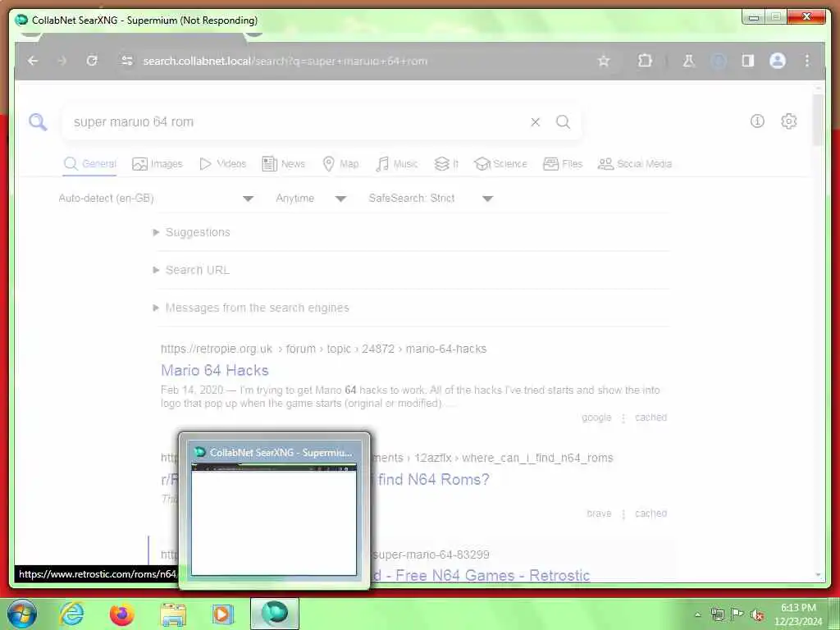Submit search with magnifier button

point(563,121)
